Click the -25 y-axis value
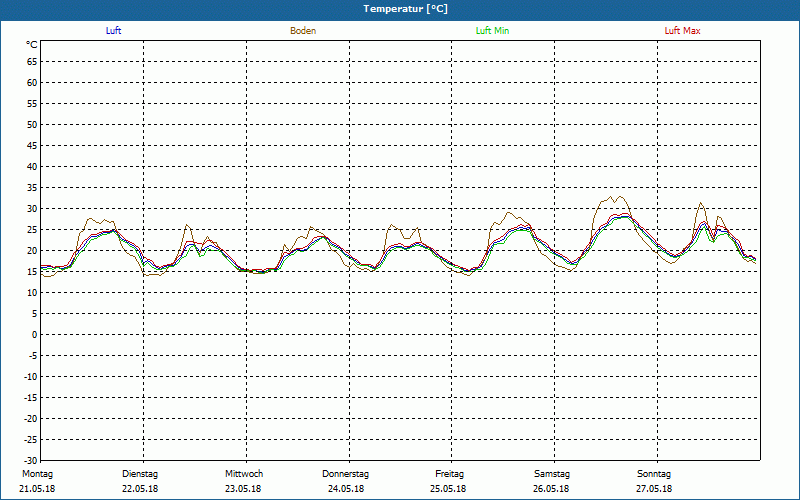 pos(31,440)
